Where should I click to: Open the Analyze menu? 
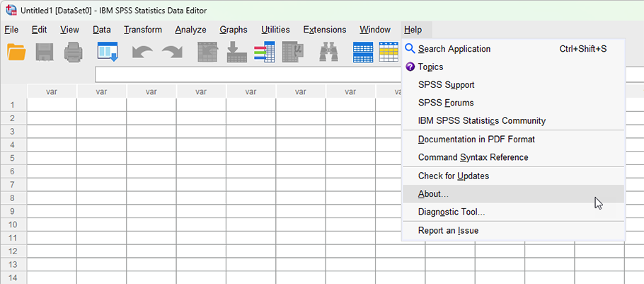coord(190,30)
